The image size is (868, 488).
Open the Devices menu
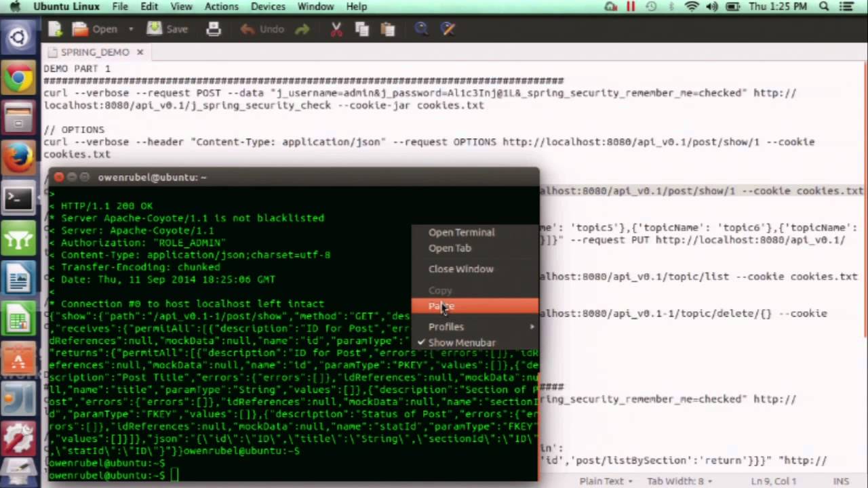click(x=268, y=7)
